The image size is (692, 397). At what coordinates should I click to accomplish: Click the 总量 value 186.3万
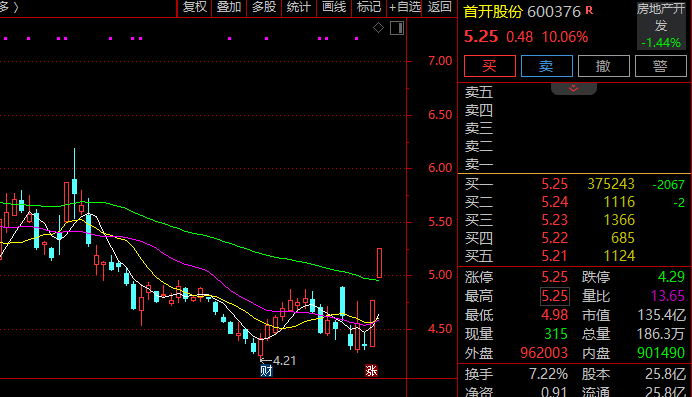[661, 334]
